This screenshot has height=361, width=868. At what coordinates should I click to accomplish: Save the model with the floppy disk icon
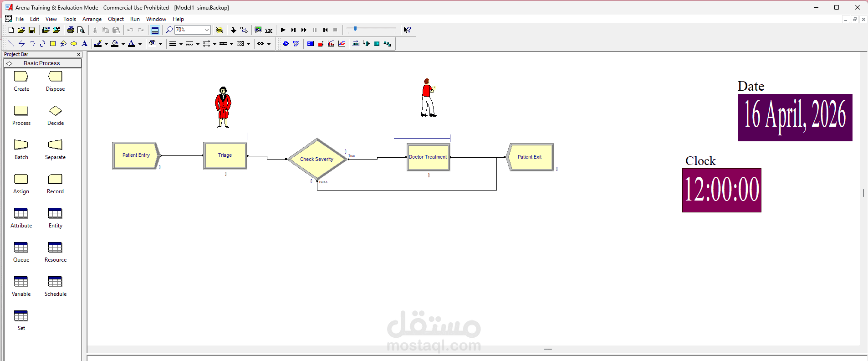coord(32,30)
